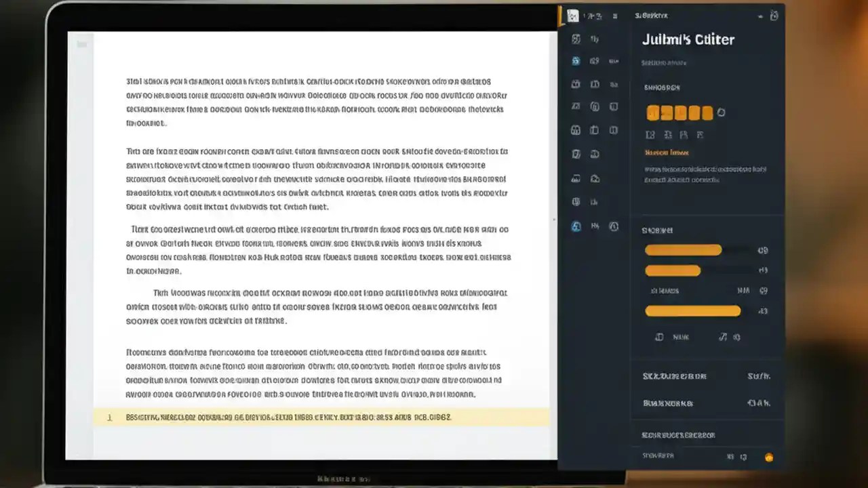Open the grid icon in the panel header row
The height and width of the screenshot is (488, 868).
coord(614,16)
